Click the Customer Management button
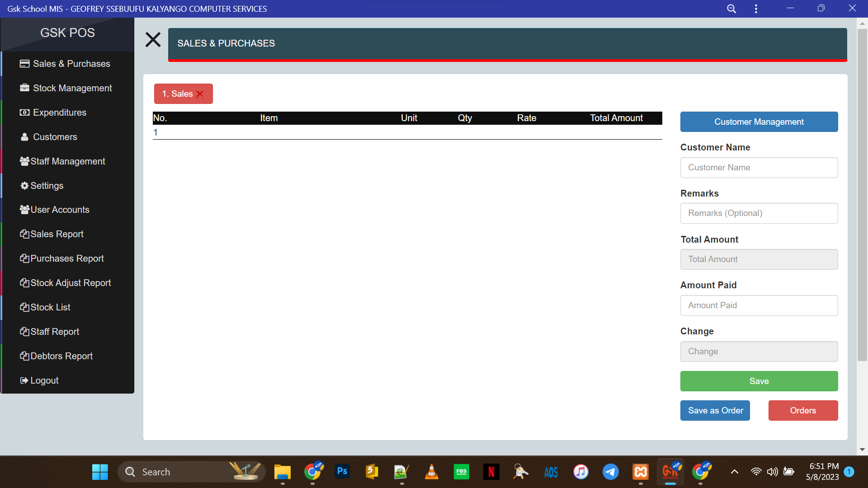868x488 pixels. (759, 122)
